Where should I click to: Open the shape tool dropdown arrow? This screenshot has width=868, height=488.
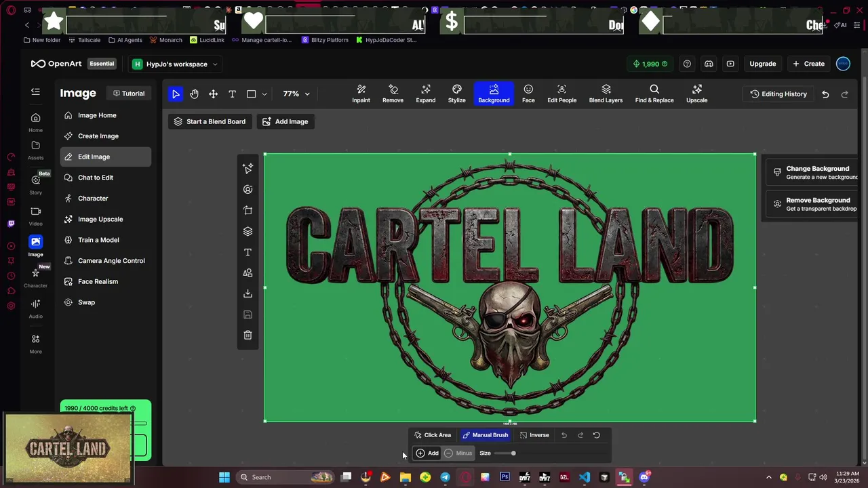point(264,94)
